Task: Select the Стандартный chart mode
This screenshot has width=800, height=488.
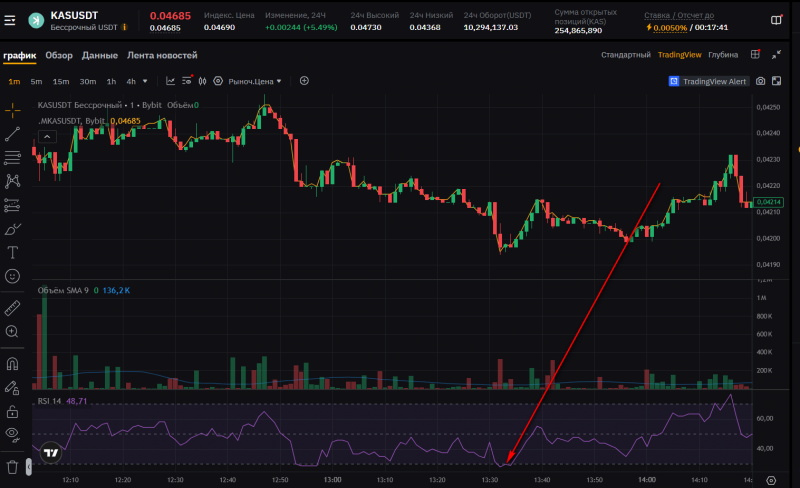Action: pos(626,55)
